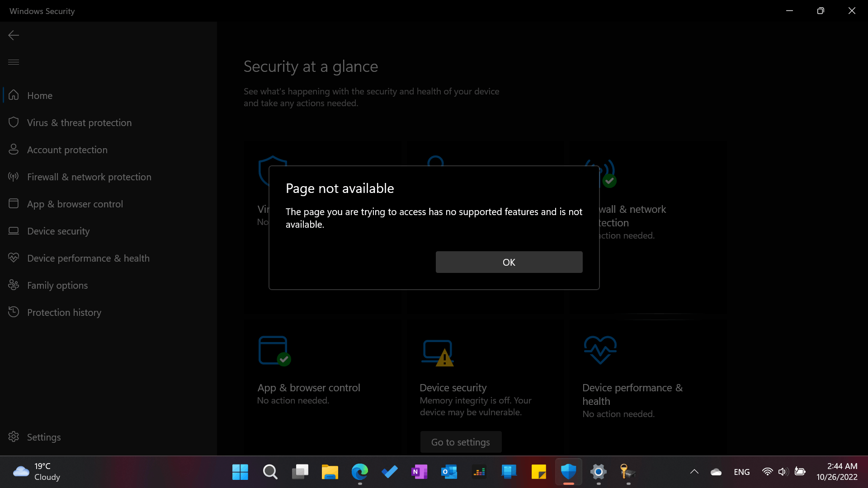
Task: Click OK in Page not available dialog
Action: [509, 262]
